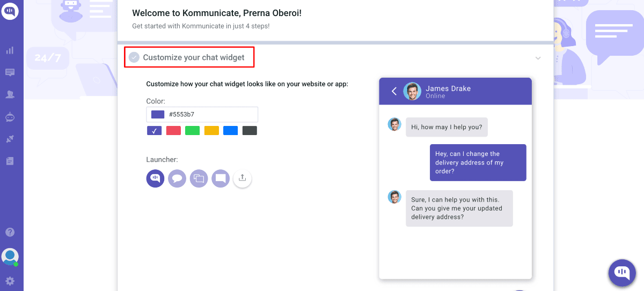Image resolution: width=644 pixels, height=291 pixels.
Task: Select the default Kommunicate launcher icon
Action: tap(155, 178)
